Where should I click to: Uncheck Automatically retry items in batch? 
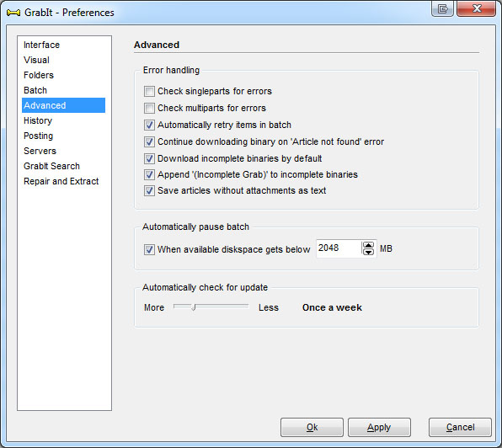(x=149, y=125)
